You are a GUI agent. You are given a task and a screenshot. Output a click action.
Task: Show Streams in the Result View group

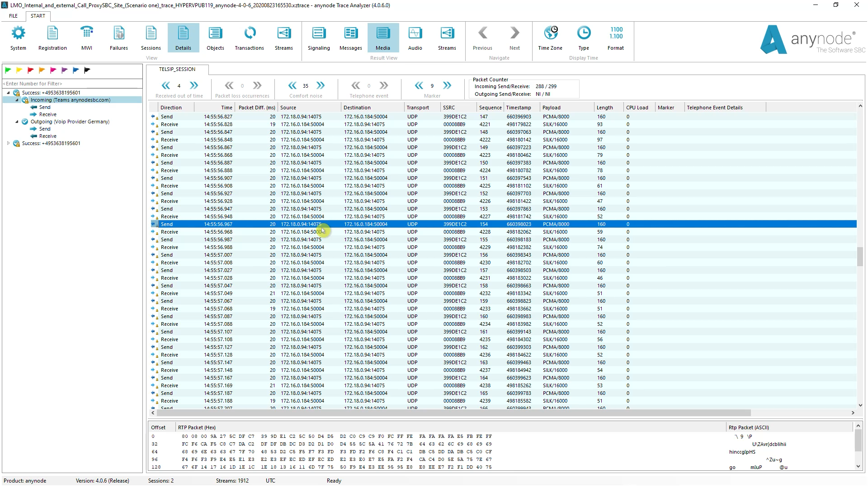click(x=447, y=38)
